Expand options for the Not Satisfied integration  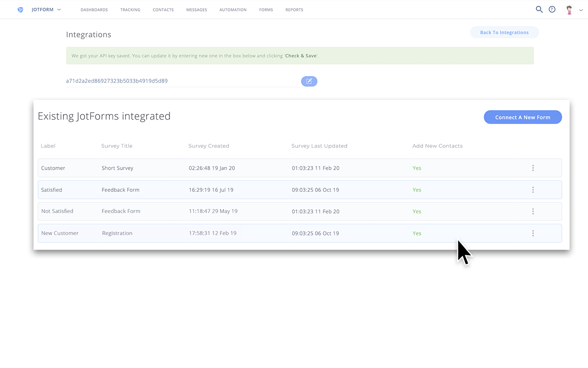pos(533,211)
